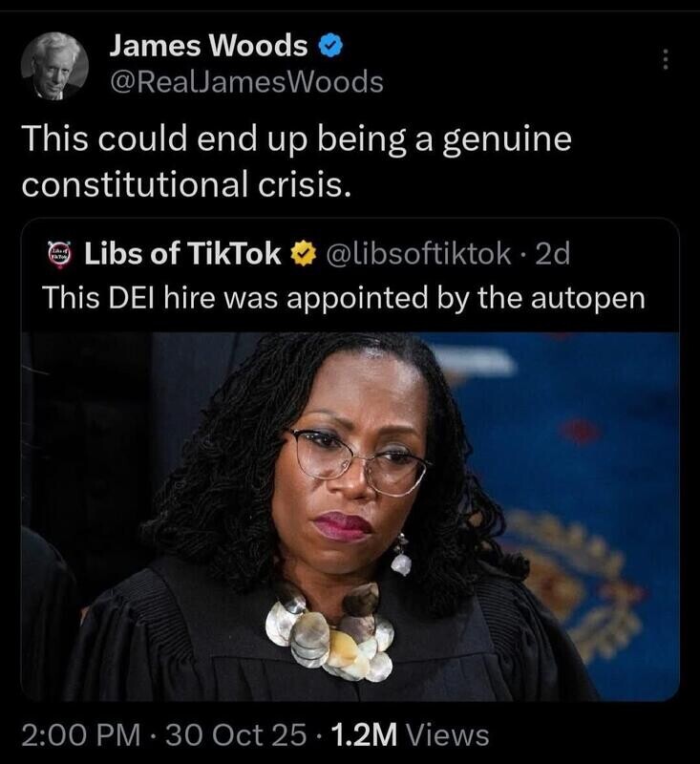
Task: Click the quoted text starting 'This DEI hire'
Action: point(344,297)
